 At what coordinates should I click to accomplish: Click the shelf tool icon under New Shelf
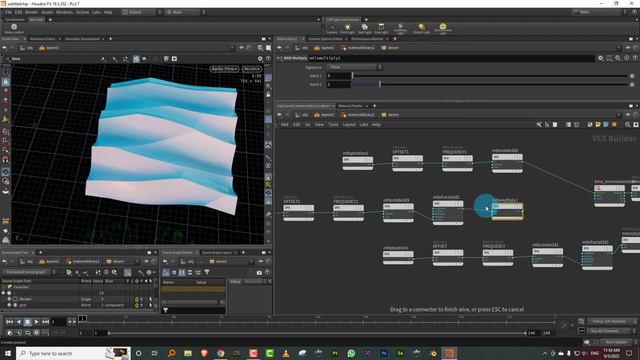pyautogui.click(x=14, y=28)
